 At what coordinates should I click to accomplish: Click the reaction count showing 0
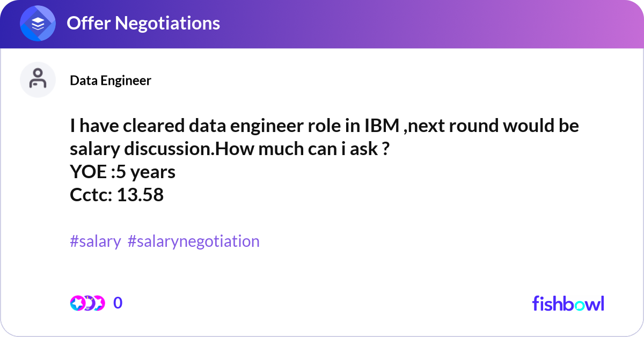click(x=118, y=303)
